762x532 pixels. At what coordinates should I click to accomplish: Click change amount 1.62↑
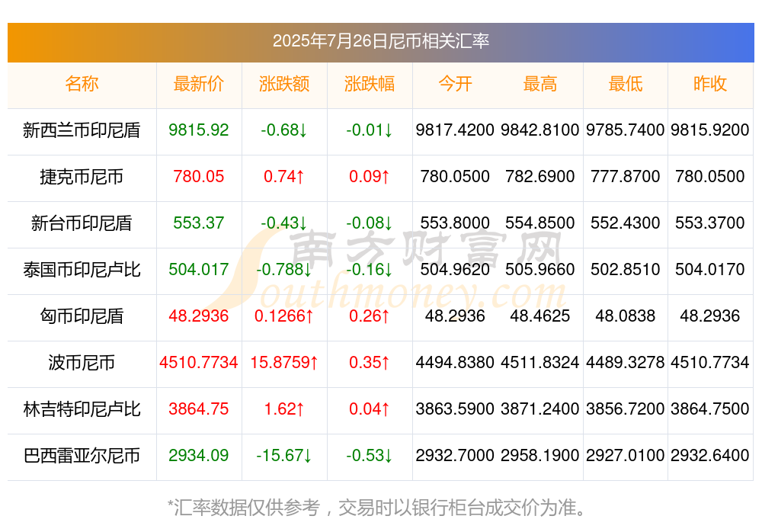click(283, 409)
